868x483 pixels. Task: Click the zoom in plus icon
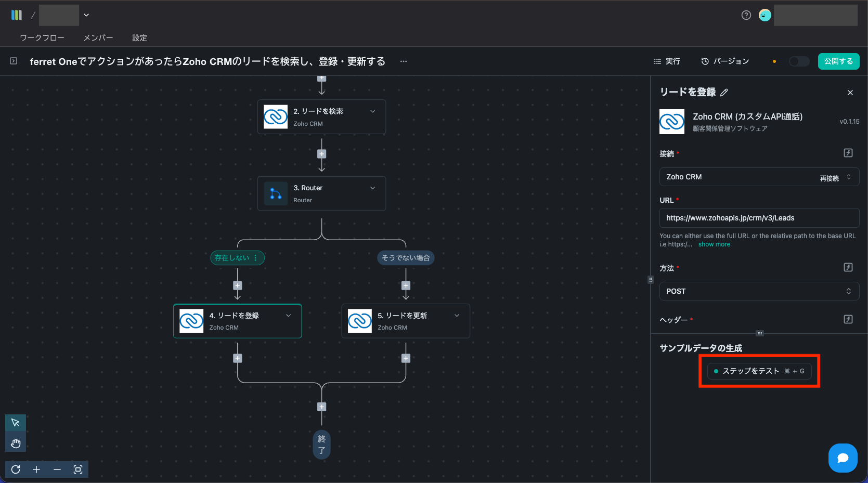(x=36, y=469)
